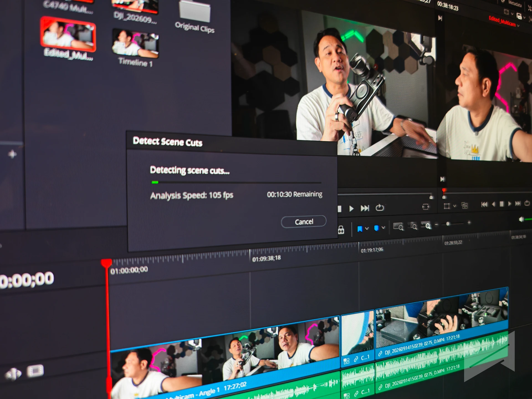Open the viewer zoom dropdown arrow

click(512, 13)
